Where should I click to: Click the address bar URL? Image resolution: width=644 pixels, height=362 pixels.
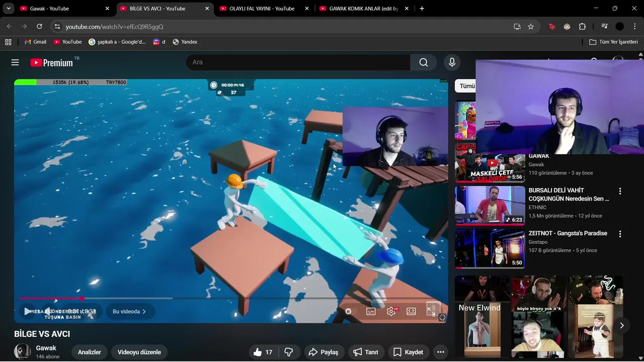114,27
